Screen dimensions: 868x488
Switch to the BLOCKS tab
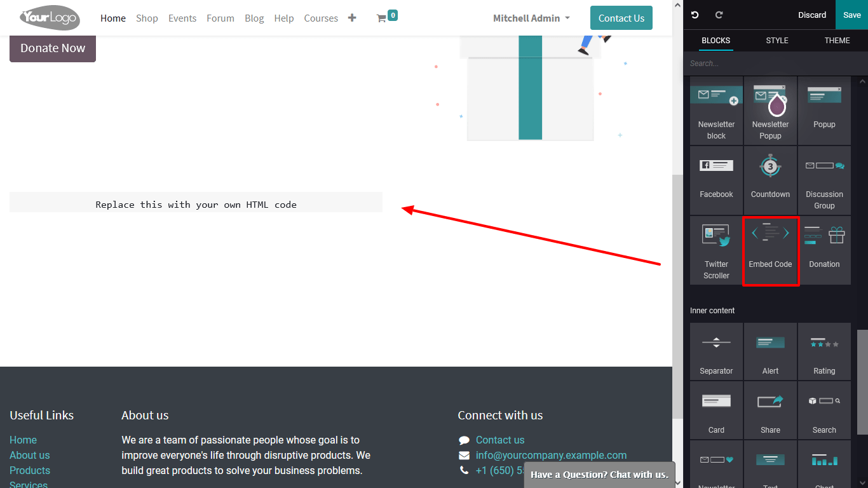(x=715, y=40)
